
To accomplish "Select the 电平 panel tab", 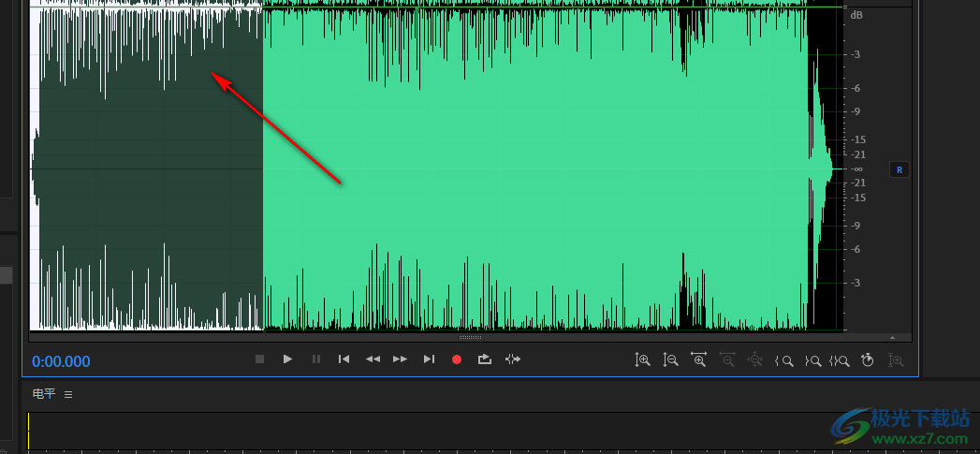I will click(44, 394).
